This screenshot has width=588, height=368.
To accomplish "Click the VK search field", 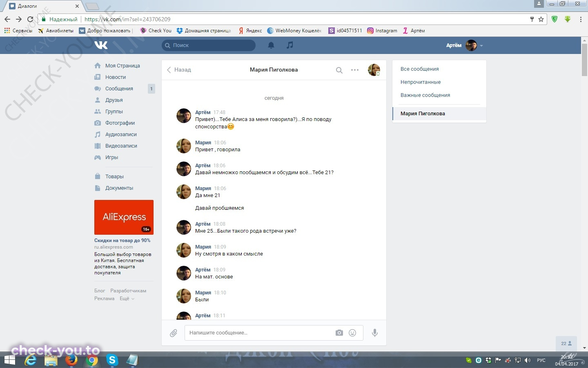I will (209, 45).
